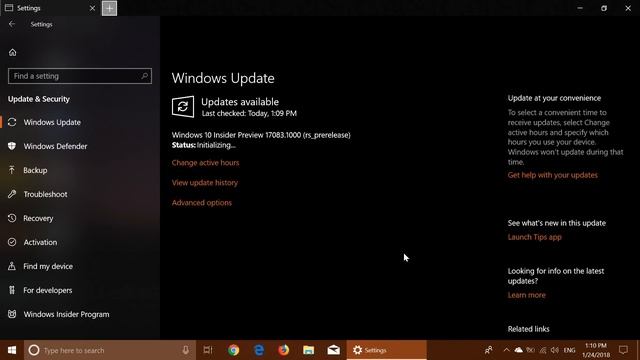Open the taskbar clock and date
Screen dimensions: 640x360
pos(596,350)
